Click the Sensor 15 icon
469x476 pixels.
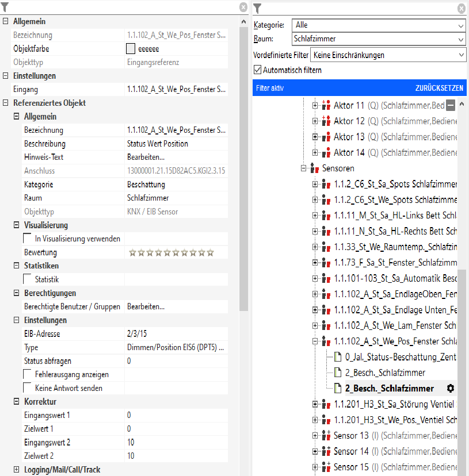point(326,467)
